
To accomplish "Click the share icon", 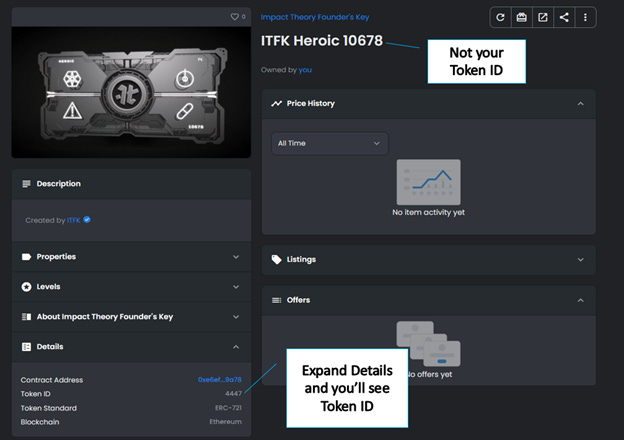I will [564, 17].
